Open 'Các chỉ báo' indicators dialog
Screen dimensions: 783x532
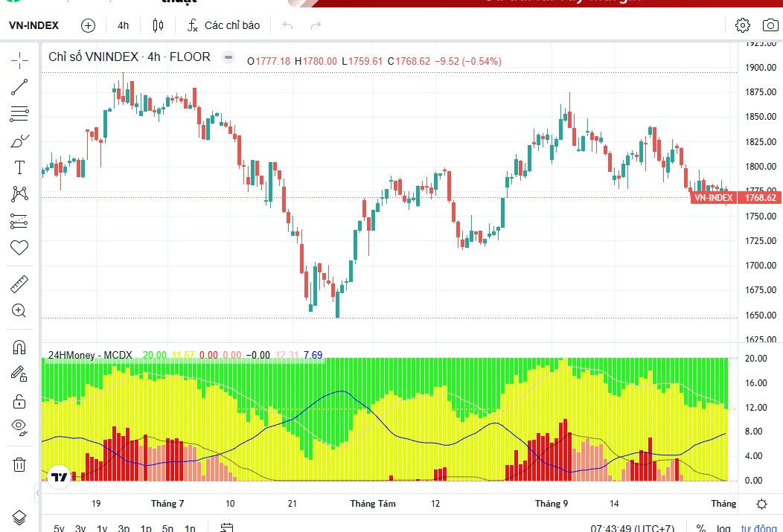(x=224, y=25)
